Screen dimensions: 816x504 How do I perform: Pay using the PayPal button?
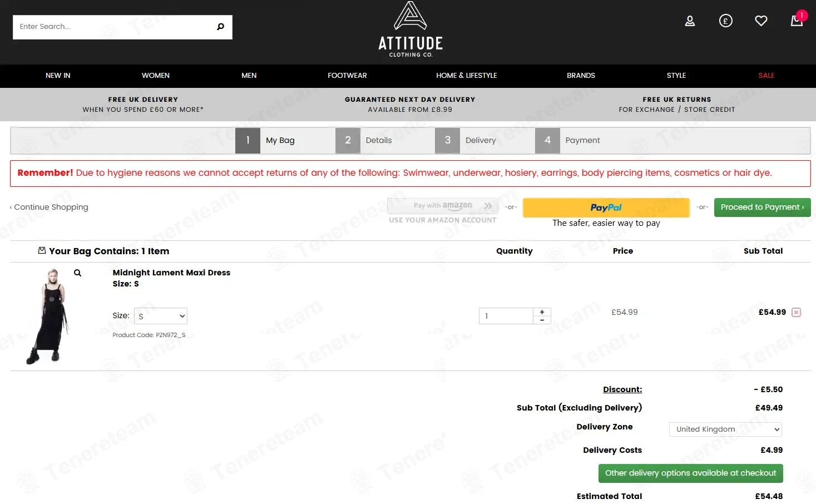(606, 207)
